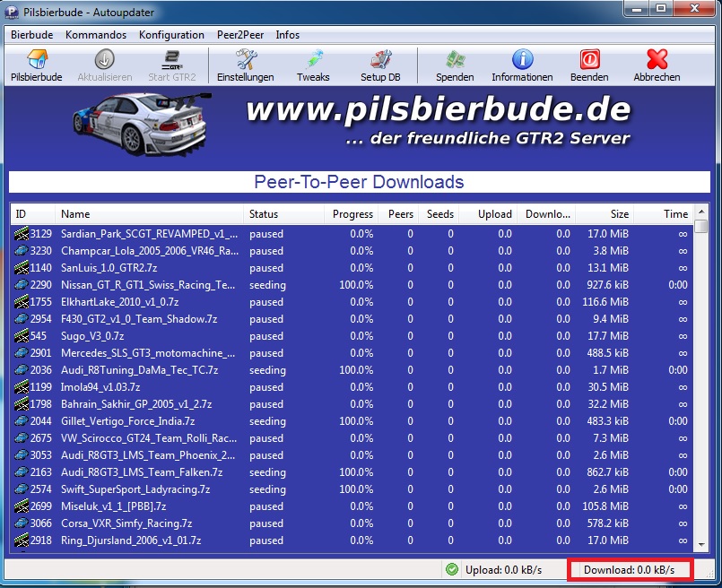Select Nissan_GT_R_GT1 seeding entry
Screen dimensions: 722x588
pos(148,285)
